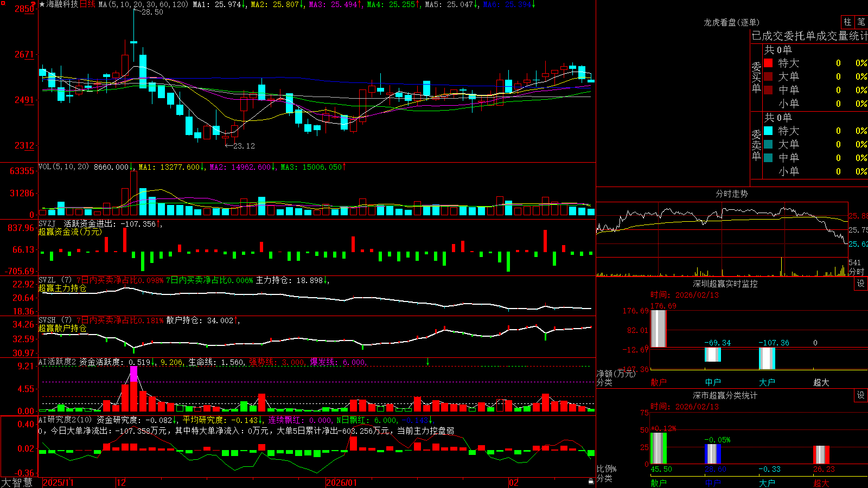Screen dimensions: 868x488
Task: Click the magenta peak bar in AI活跃度2
Action: [x=133, y=374]
